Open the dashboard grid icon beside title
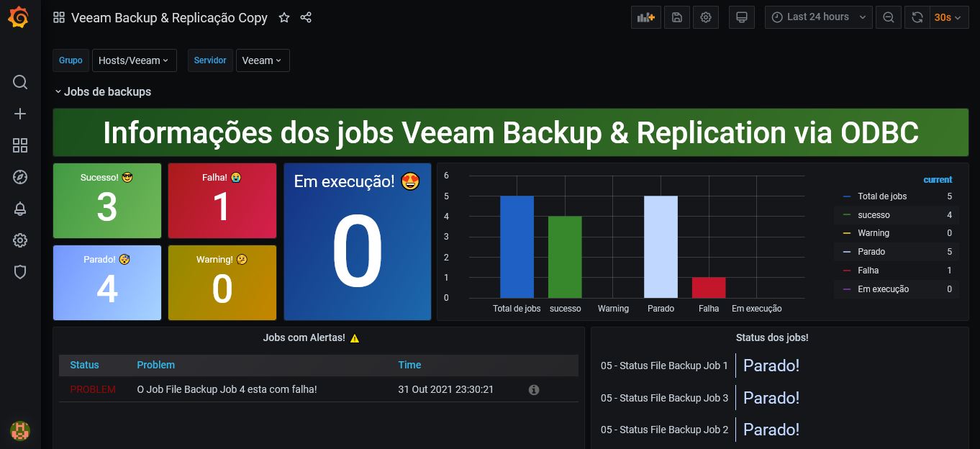Screen dimensions: 980x449 coord(59,17)
